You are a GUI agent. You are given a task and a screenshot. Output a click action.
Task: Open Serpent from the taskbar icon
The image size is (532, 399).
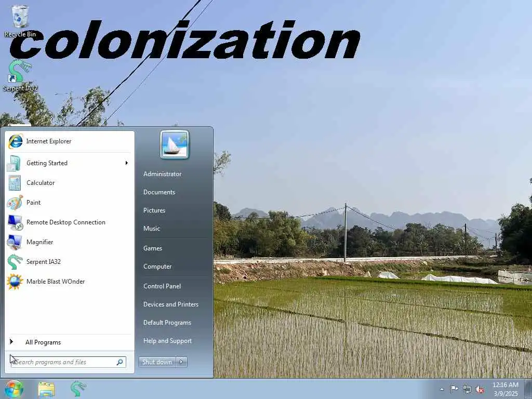78,389
